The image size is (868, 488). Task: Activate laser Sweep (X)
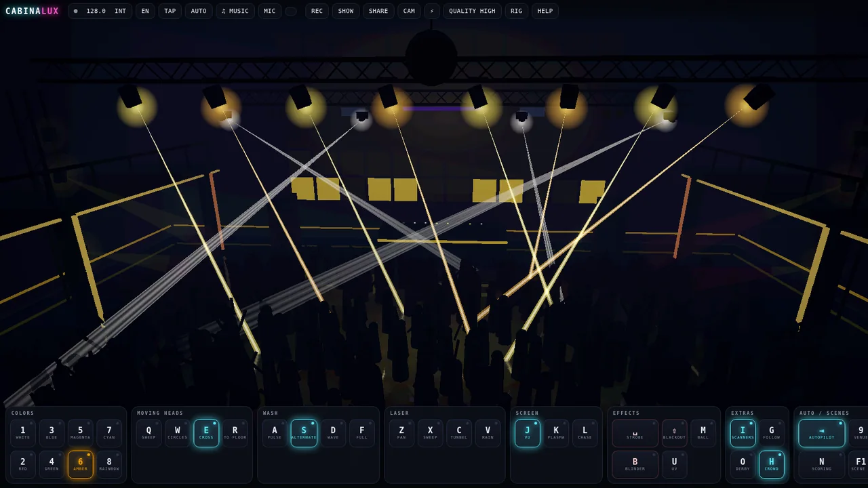[430, 433]
